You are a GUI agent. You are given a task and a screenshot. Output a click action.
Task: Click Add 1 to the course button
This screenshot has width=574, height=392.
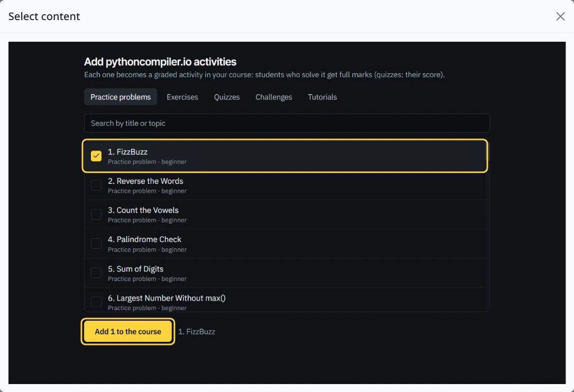coord(128,332)
